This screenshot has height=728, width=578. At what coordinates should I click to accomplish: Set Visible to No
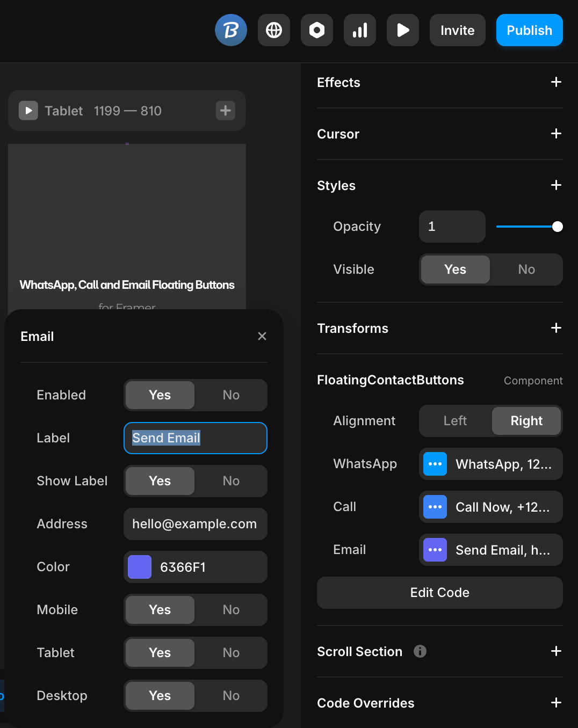coord(526,270)
